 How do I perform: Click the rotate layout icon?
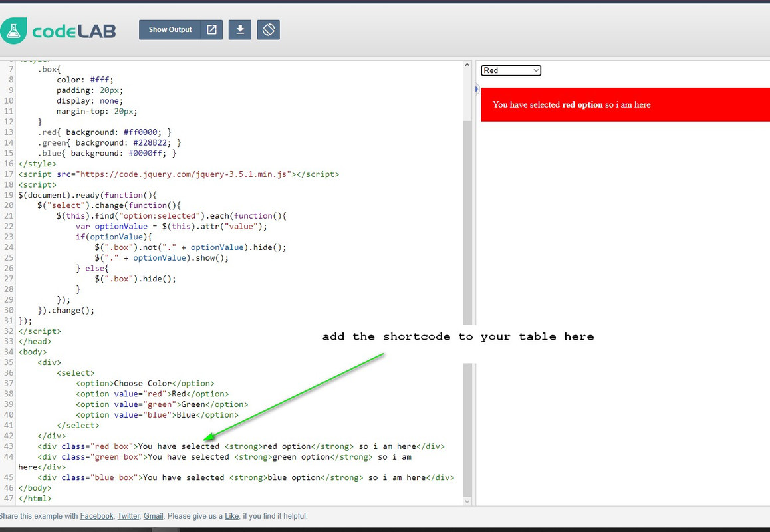coord(269,29)
